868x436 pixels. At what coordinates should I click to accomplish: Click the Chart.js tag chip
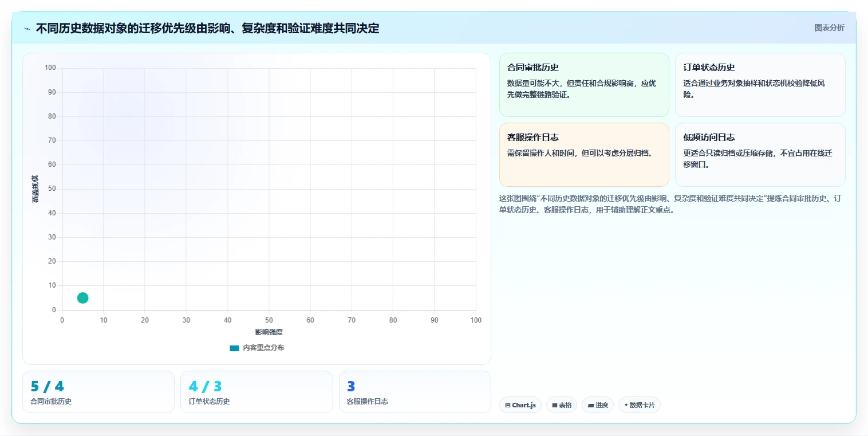click(x=520, y=405)
